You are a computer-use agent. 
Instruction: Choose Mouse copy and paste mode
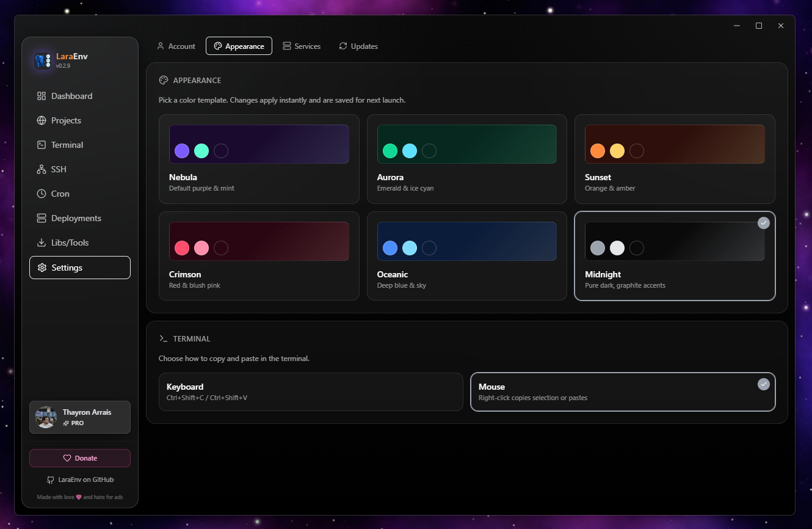coord(623,392)
